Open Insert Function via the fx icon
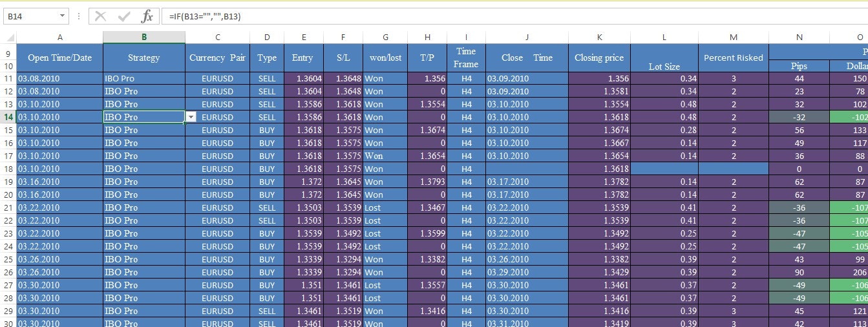This screenshot has width=868, height=327. (x=147, y=16)
